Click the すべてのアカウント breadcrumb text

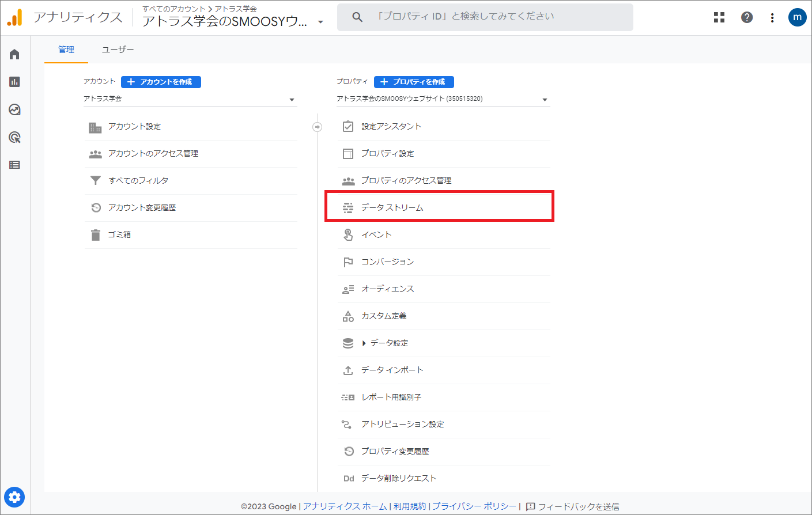point(174,9)
